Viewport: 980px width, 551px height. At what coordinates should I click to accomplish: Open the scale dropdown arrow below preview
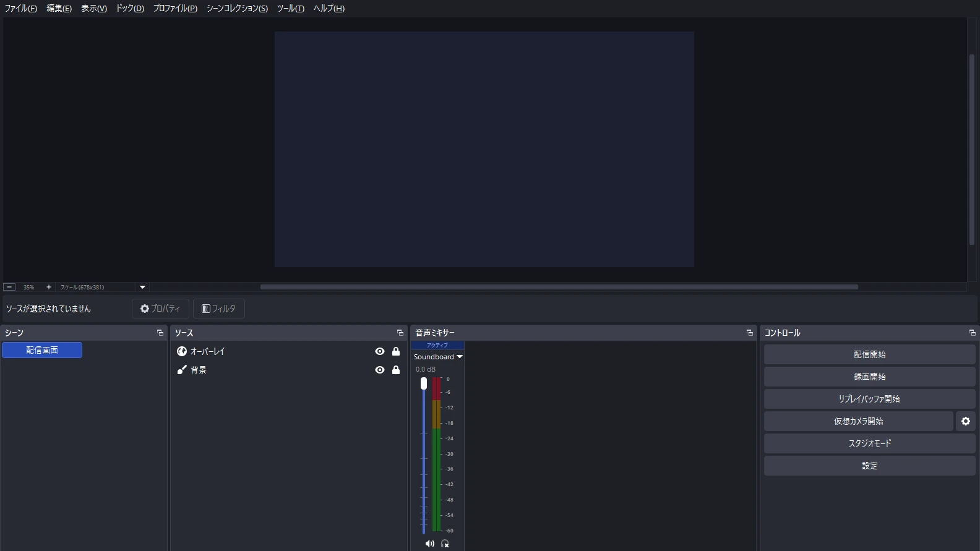pos(142,287)
